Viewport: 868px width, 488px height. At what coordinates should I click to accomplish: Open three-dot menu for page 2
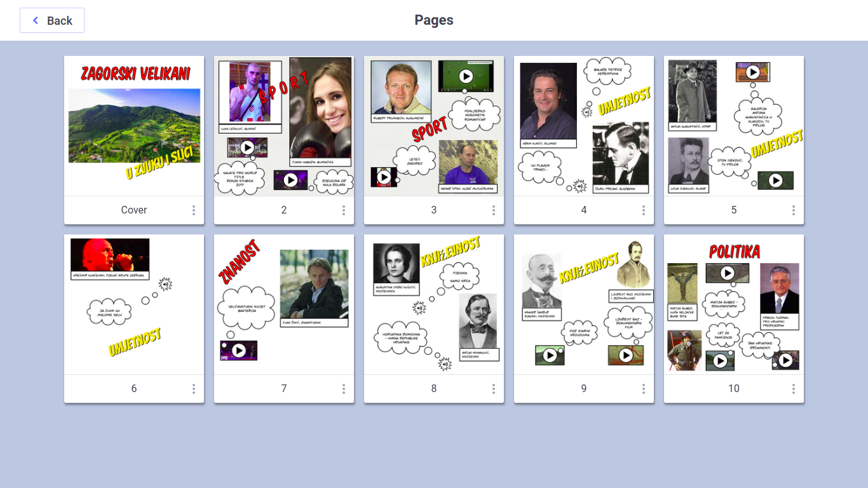pyautogui.click(x=344, y=210)
